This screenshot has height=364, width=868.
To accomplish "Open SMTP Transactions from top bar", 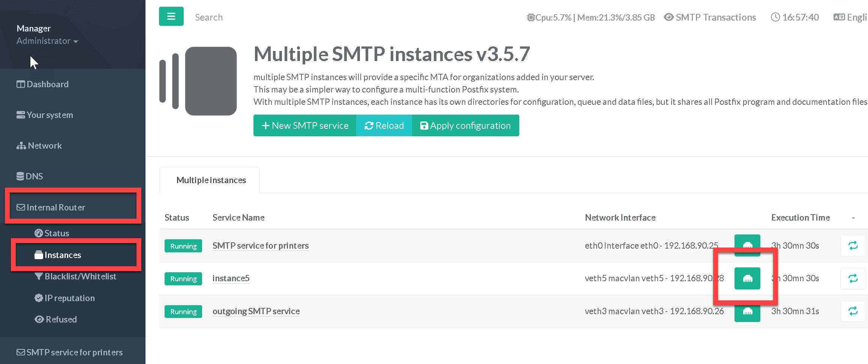I will [710, 18].
